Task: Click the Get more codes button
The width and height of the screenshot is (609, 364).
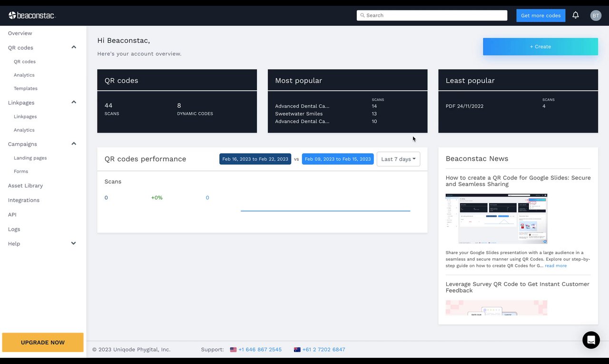Action: pos(541,15)
